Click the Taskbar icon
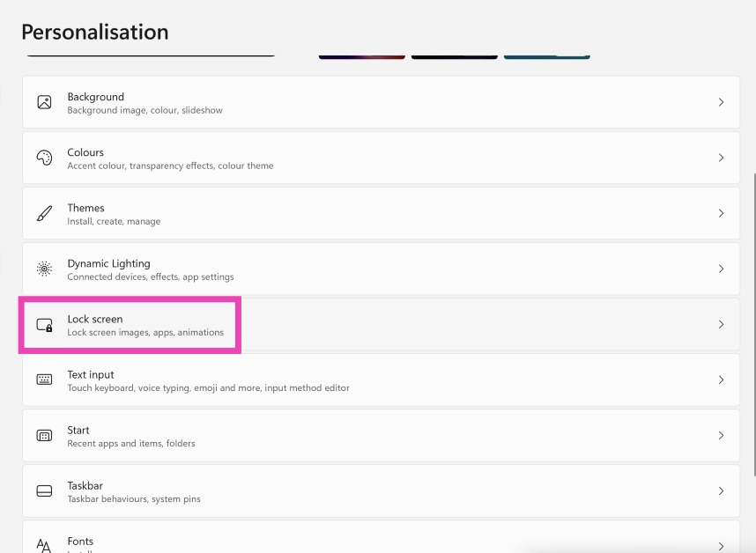This screenshot has width=756, height=553. point(44,490)
